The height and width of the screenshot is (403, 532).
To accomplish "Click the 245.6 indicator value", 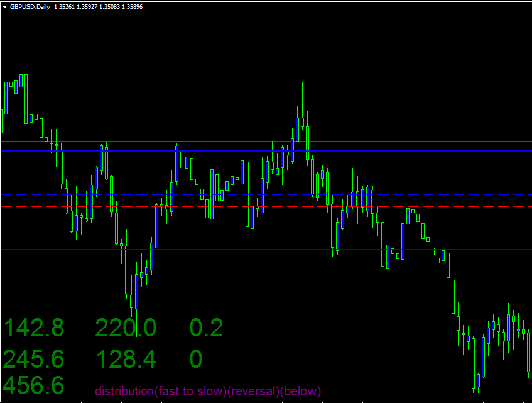I will tap(33, 359).
